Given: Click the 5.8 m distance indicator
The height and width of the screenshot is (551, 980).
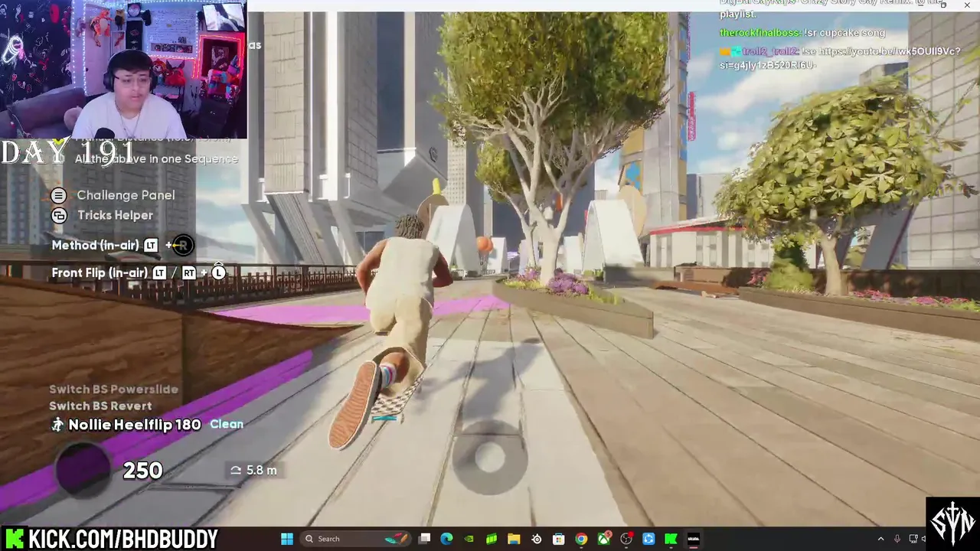Looking at the screenshot, I should (254, 470).
